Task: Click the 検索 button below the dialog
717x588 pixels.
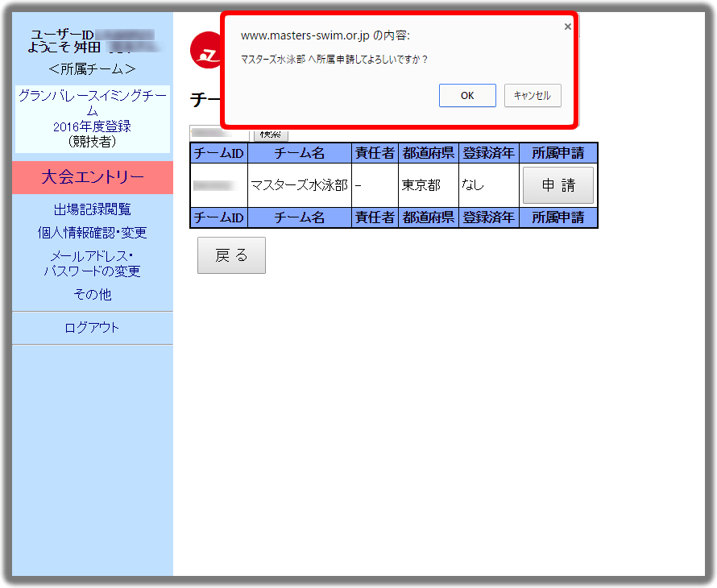Action: click(271, 134)
